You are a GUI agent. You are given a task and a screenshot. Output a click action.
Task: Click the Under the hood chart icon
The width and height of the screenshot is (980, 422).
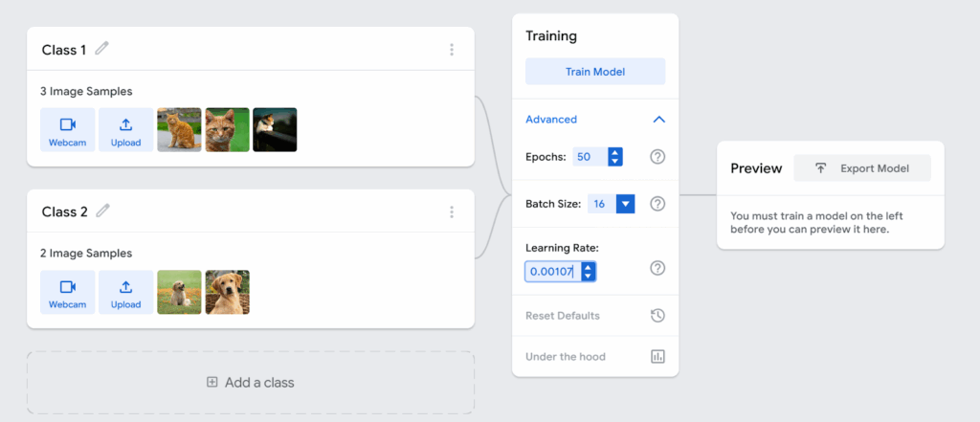[657, 356]
